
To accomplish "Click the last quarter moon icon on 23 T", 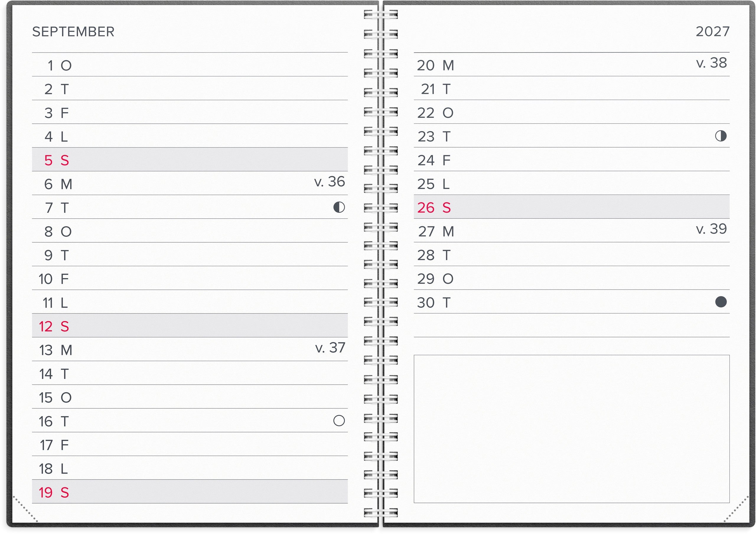I will pyautogui.click(x=721, y=135).
